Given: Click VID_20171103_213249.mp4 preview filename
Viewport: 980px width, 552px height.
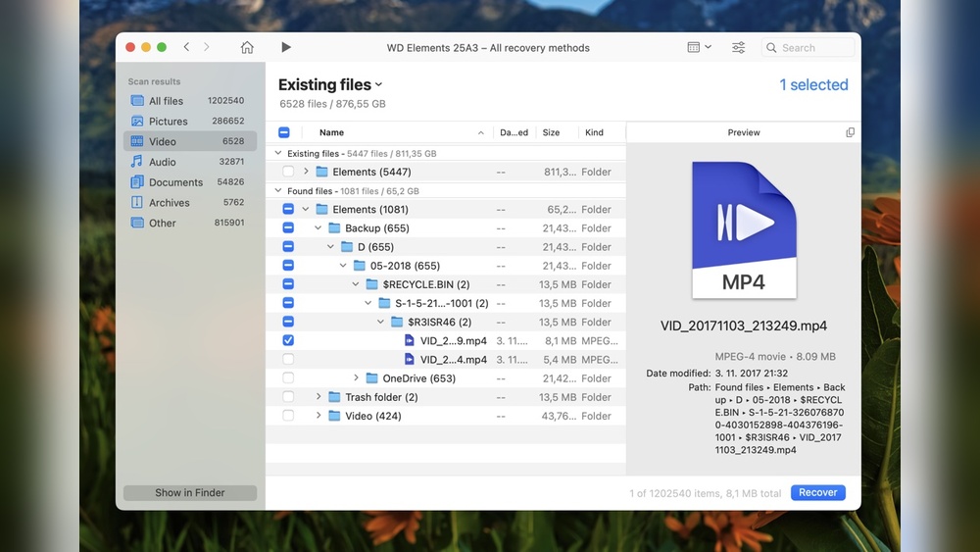Looking at the screenshot, I should 744,326.
